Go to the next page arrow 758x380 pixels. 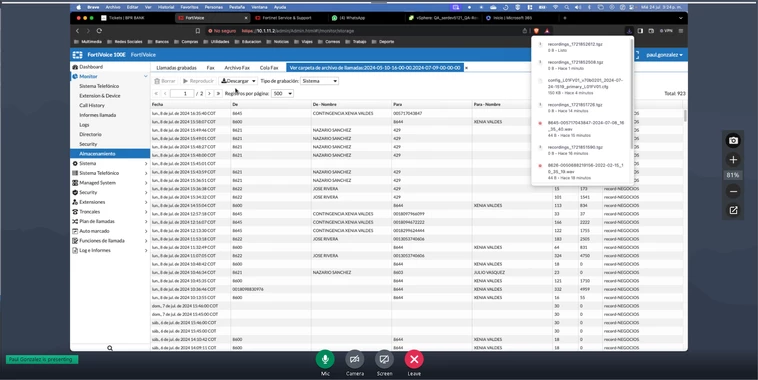(209, 93)
